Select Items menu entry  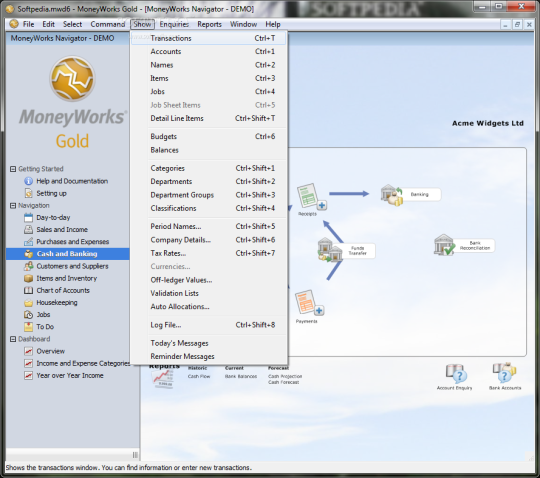(x=209, y=79)
